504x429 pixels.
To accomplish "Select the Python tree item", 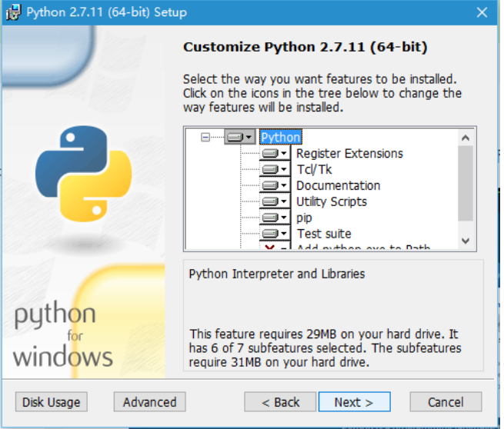I will click(281, 138).
